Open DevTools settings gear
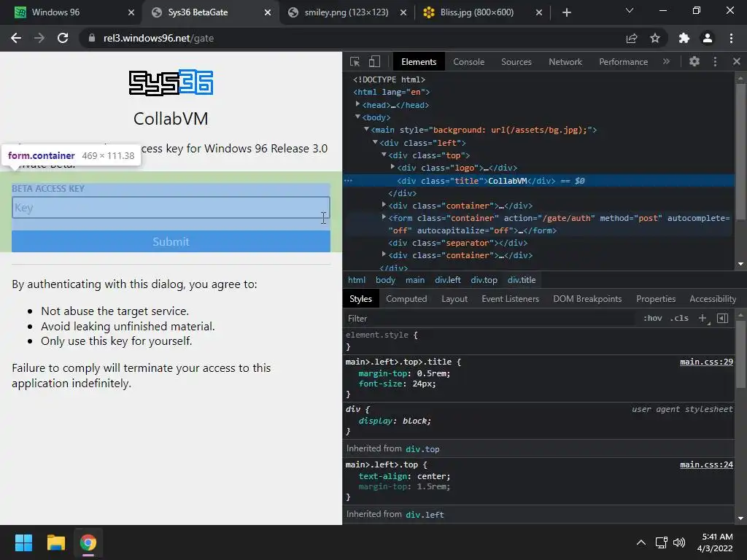The width and height of the screenshot is (747, 560). [694, 61]
